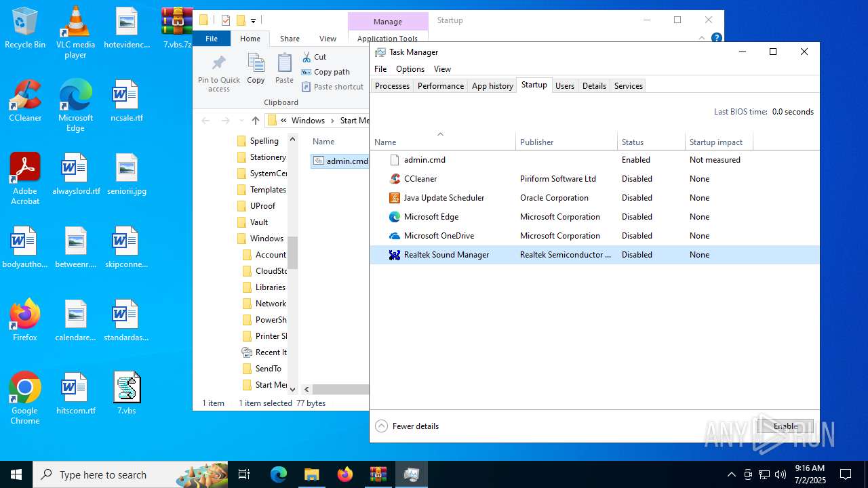Select the Vault folder in tree
The width and height of the screenshot is (868, 488).
click(252, 222)
